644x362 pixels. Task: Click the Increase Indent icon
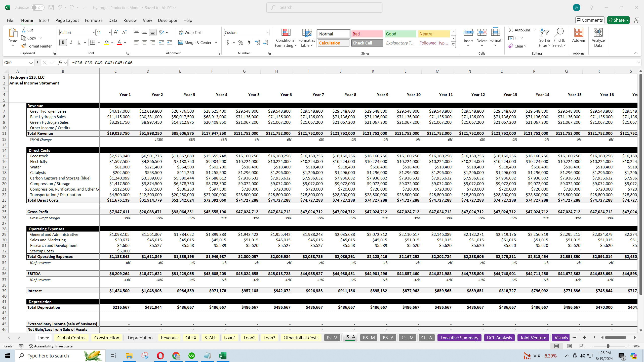(170, 42)
